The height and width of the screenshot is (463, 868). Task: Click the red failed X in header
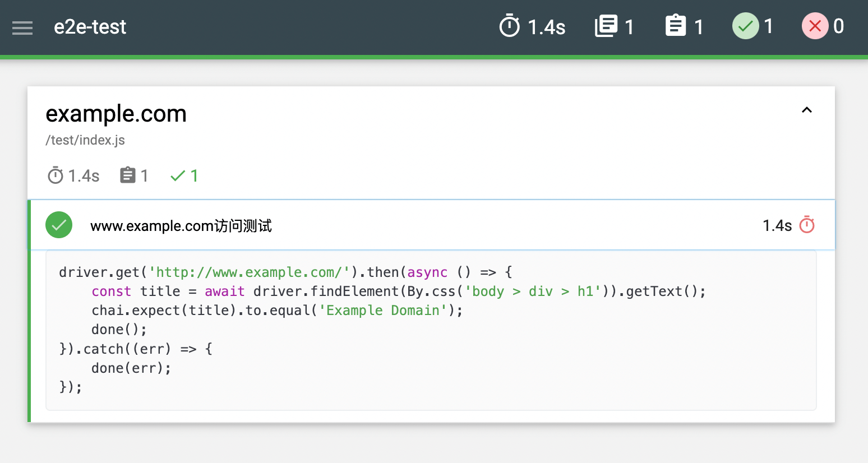815,26
